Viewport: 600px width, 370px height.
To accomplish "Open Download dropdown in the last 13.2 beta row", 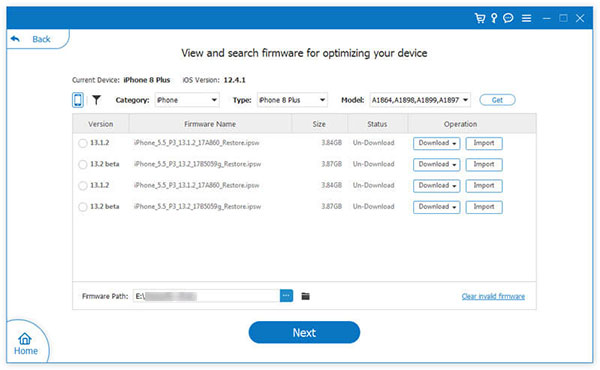I will click(x=437, y=207).
